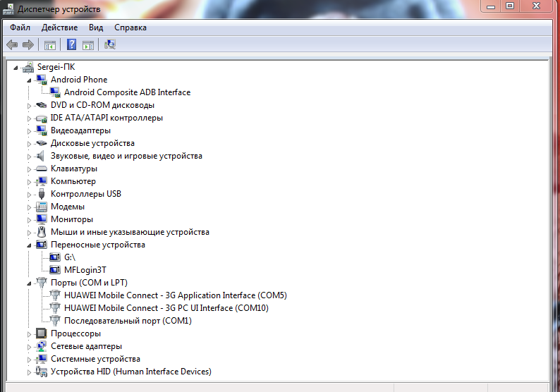Expand the Видеоадаптеры node
Viewport: 560px width, 392px height.
pyautogui.click(x=30, y=131)
